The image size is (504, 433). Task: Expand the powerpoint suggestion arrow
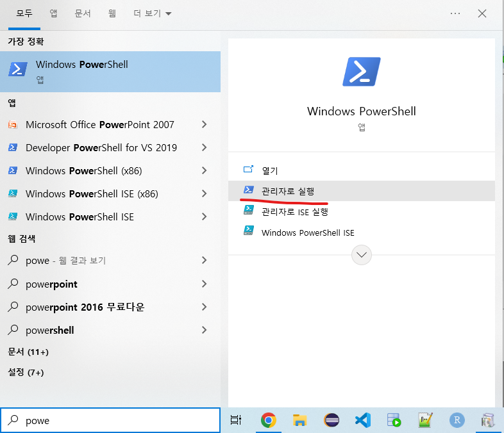click(x=204, y=284)
